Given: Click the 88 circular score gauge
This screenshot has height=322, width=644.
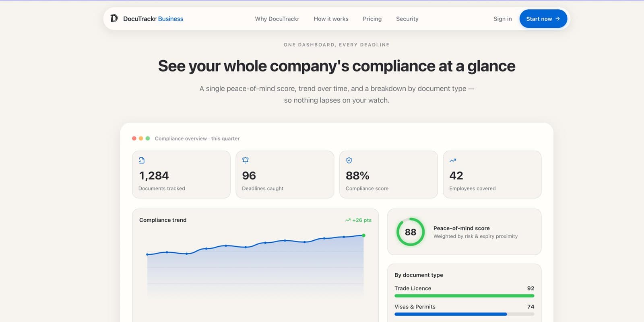Looking at the screenshot, I should click(x=411, y=232).
